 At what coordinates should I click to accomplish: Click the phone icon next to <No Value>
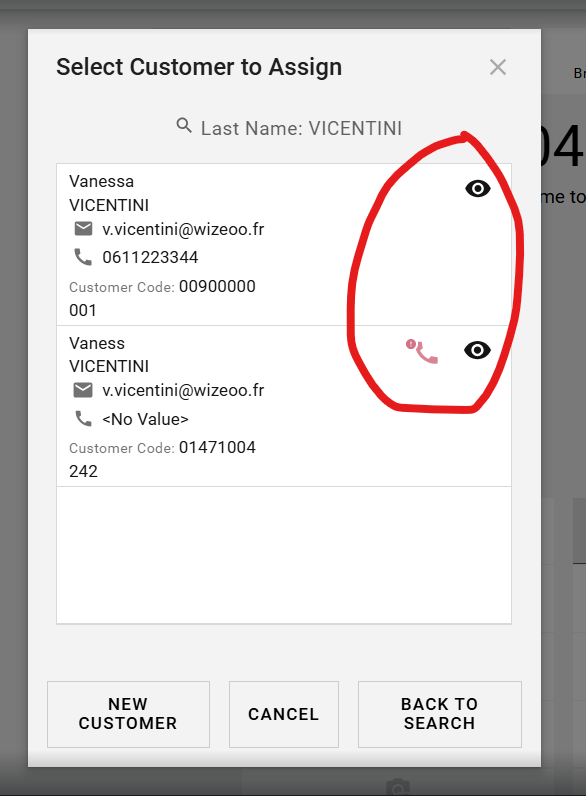(83, 419)
